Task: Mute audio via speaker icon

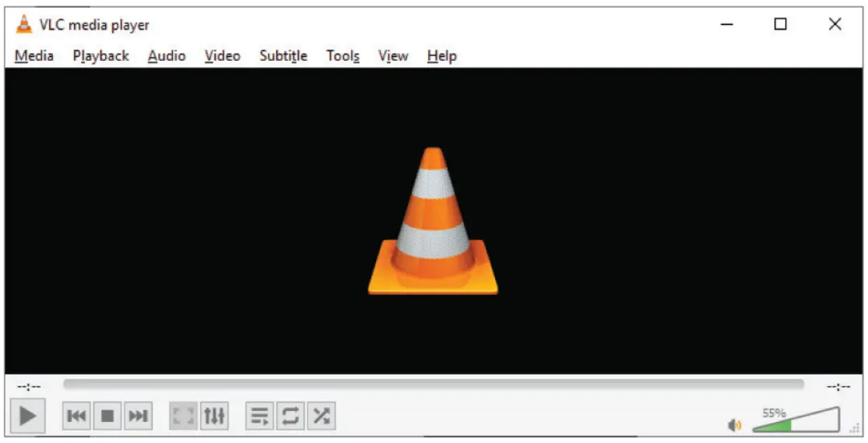Action: 735,425
